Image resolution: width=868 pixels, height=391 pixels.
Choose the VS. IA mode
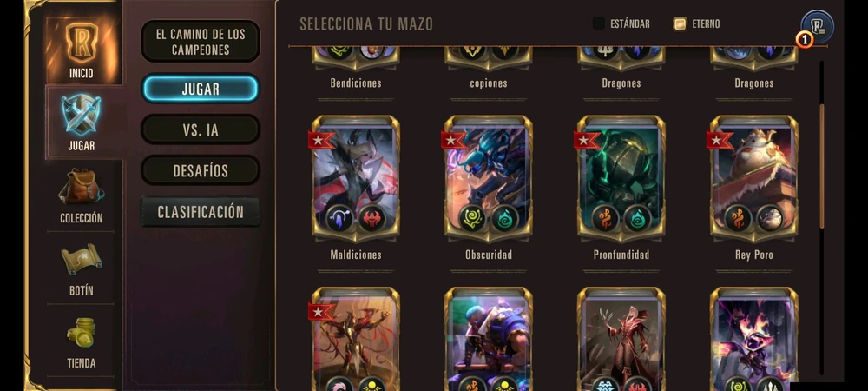tap(201, 129)
